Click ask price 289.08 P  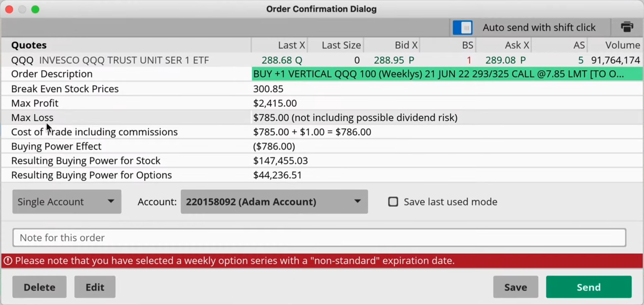(x=505, y=60)
